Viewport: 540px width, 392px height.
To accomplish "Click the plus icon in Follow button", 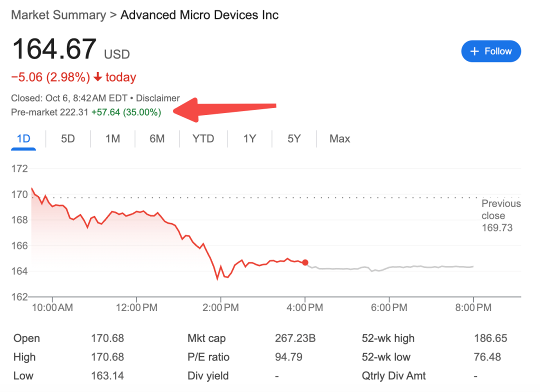I will coord(475,51).
